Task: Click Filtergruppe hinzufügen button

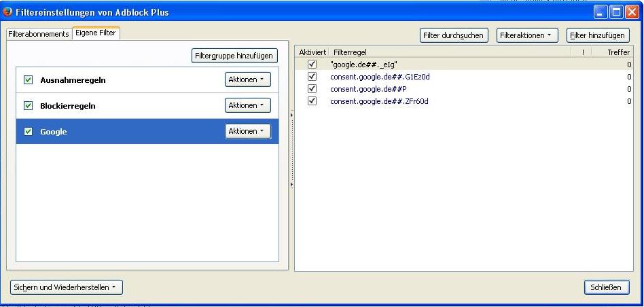Action: click(234, 56)
